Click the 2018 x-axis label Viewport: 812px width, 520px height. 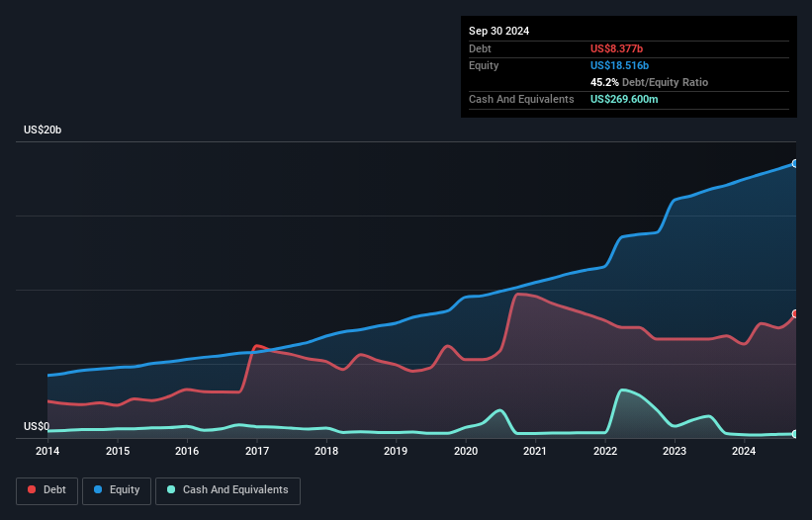pyautogui.click(x=326, y=451)
